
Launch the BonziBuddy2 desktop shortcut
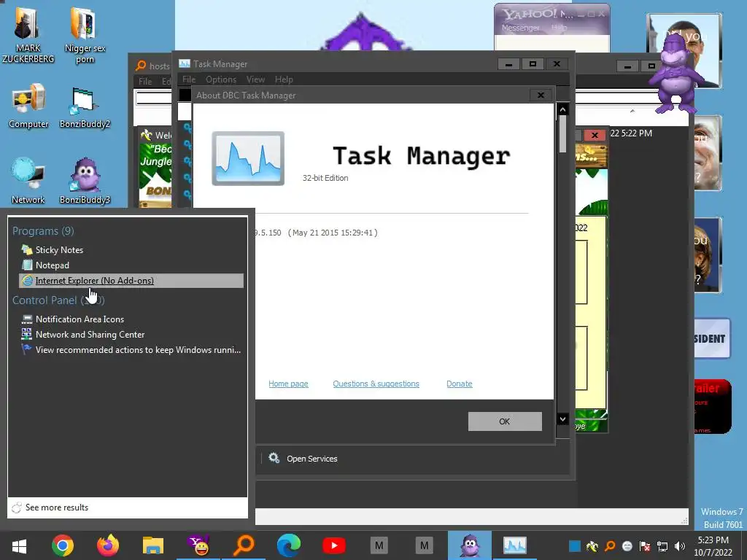pyautogui.click(x=85, y=108)
